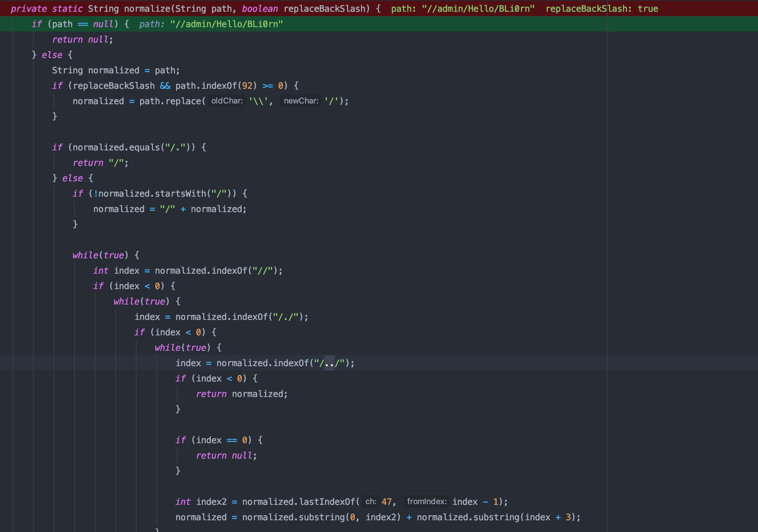Click the number 92 in path.indexOf

(x=247, y=86)
